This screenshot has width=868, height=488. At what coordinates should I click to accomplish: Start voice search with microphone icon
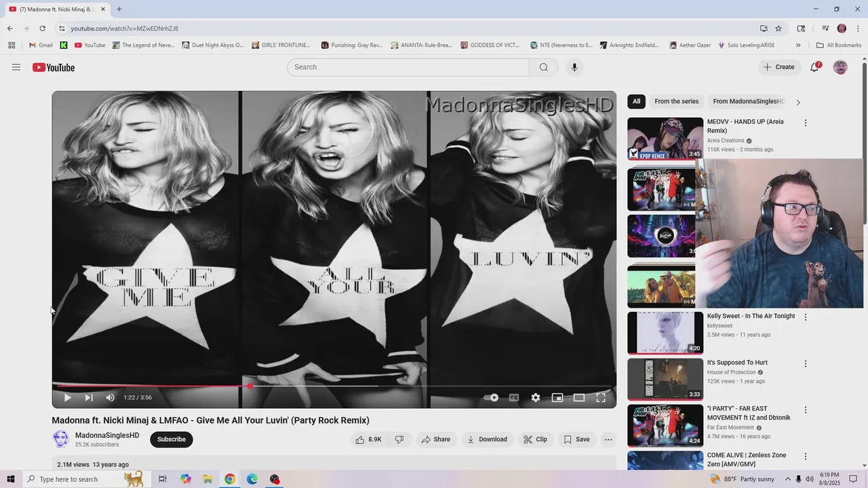pyautogui.click(x=574, y=67)
